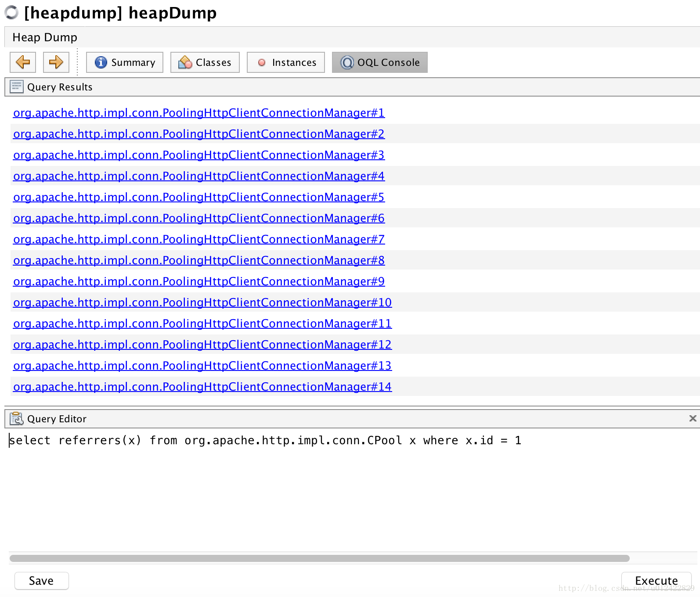Image resolution: width=700 pixels, height=597 pixels.
Task: Open PoolingHttpClientConnectionManager#3 result
Action: click(x=199, y=155)
